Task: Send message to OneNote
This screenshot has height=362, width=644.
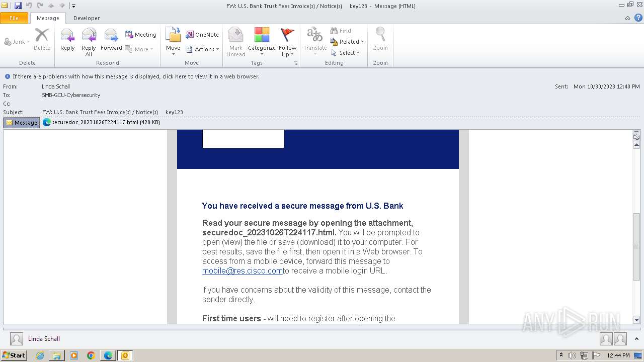Action: [x=202, y=35]
